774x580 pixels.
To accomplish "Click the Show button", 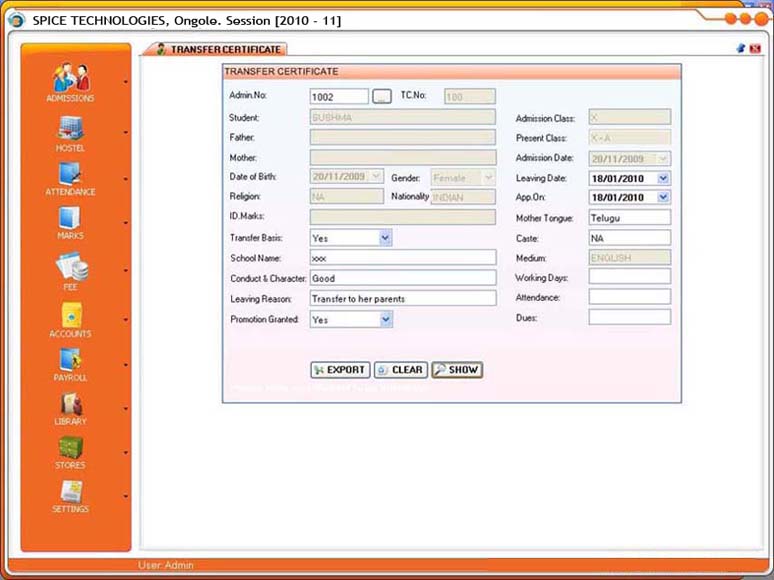I will 457,370.
